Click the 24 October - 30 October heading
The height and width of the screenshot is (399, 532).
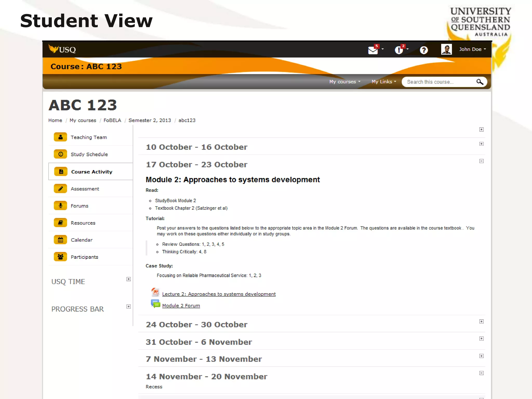pos(197,324)
